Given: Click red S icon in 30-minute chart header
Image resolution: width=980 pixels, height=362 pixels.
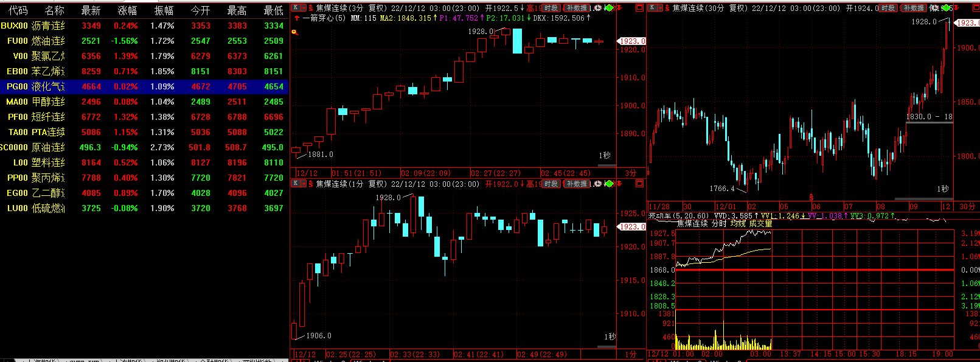Looking at the screenshot, I should [667, 9].
